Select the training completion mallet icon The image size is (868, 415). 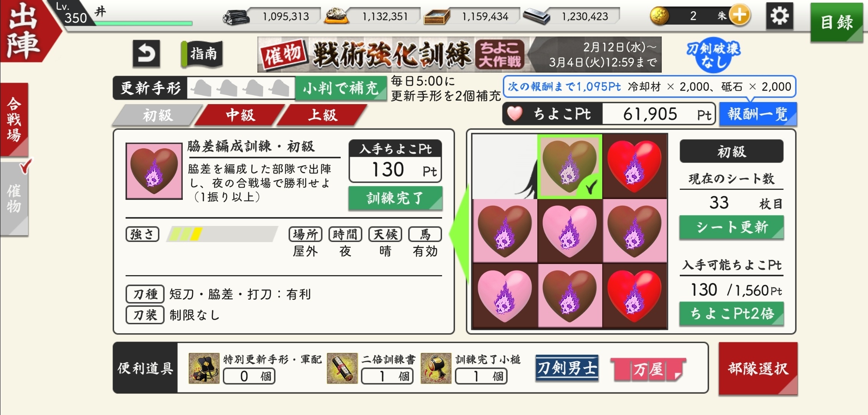click(436, 369)
